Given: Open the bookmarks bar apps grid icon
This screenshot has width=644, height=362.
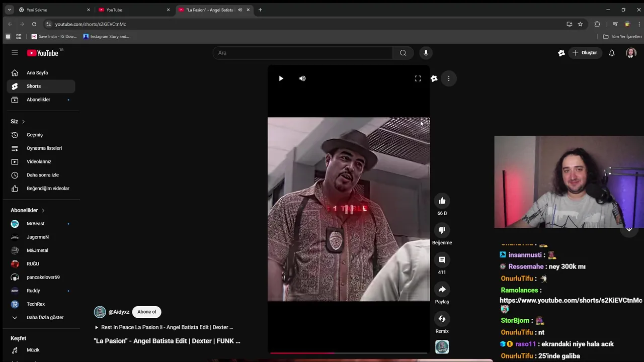Looking at the screenshot, I should tap(19, 36).
